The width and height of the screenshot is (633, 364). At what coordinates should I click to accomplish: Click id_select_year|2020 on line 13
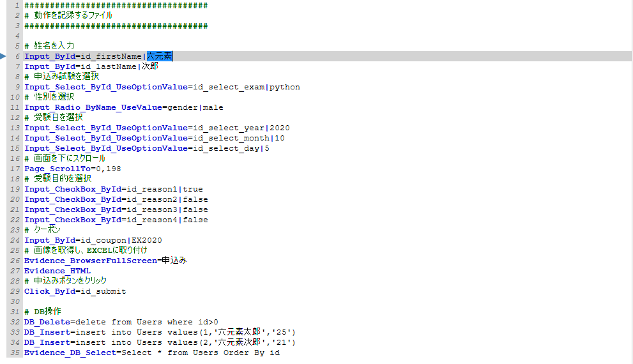(241, 128)
